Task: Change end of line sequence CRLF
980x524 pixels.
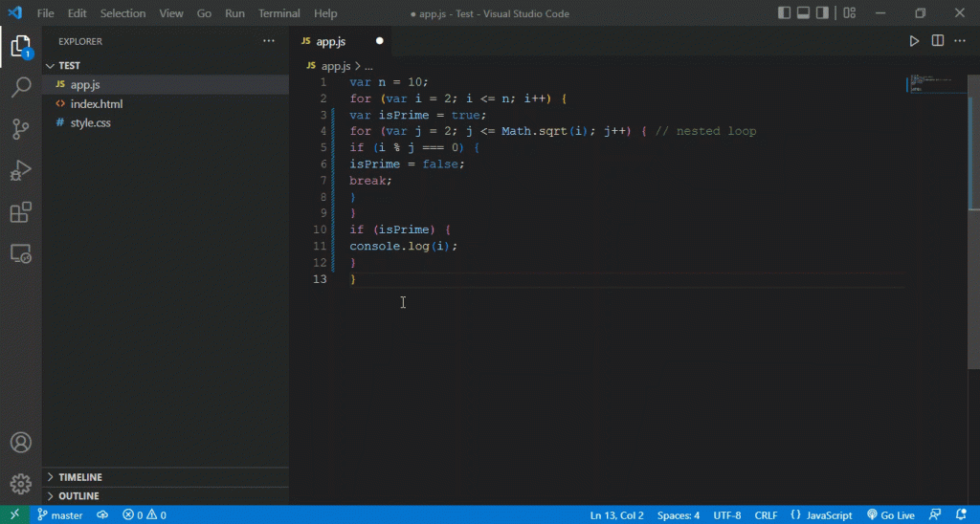Action: pos(766,515)
